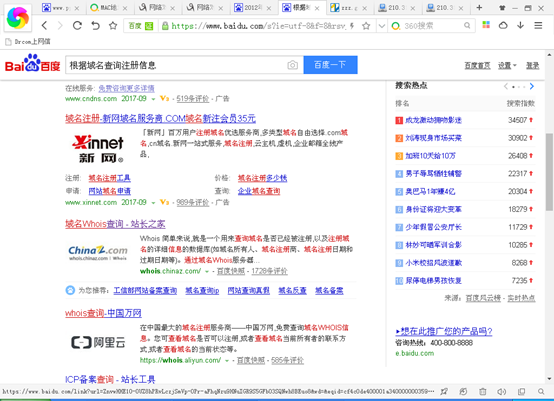Open 百度首页 link
Viewport: 554px width, 401px height.
[477, 65]
